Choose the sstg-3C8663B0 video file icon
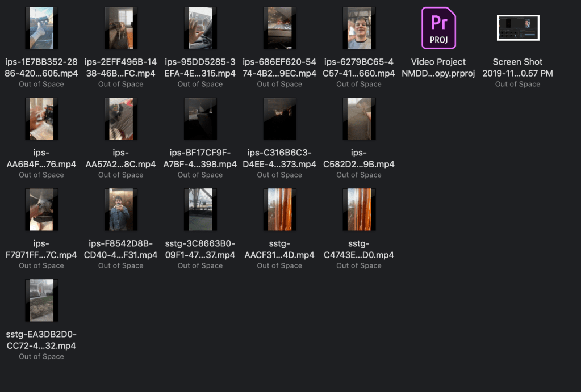The width and height of the screenshot is (581, 392). [x=200, y=210]
